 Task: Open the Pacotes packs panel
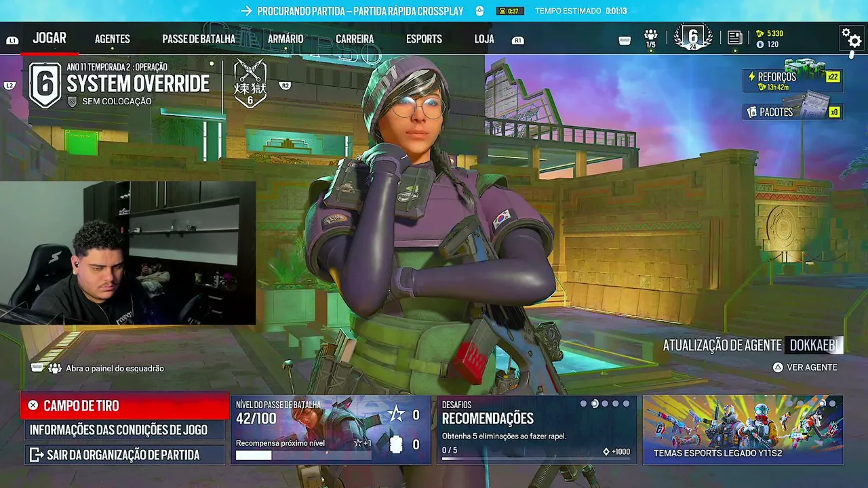[793, 112]
